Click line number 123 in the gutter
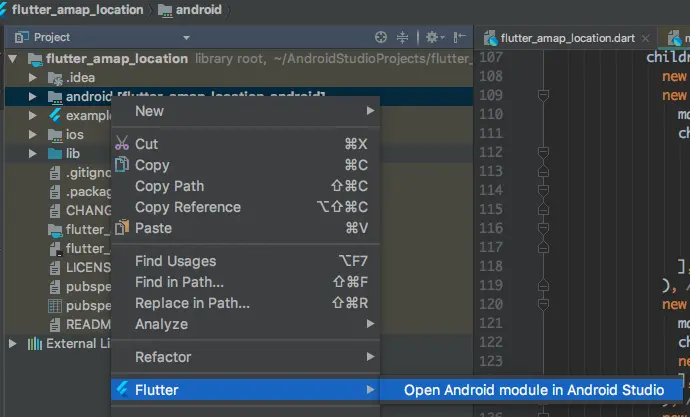This screenshot has width=690, height=417. coord(491,361)
